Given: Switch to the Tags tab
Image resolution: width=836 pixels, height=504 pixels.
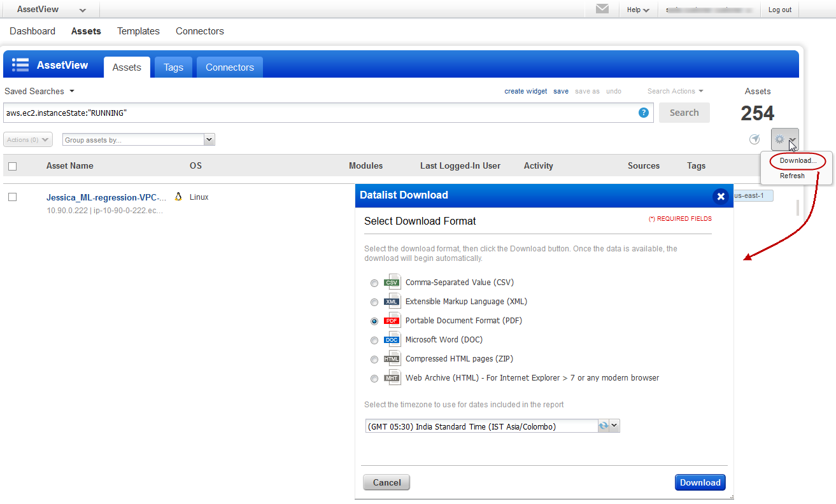Looking at the screenshot, I should click(x=173, y=67).
